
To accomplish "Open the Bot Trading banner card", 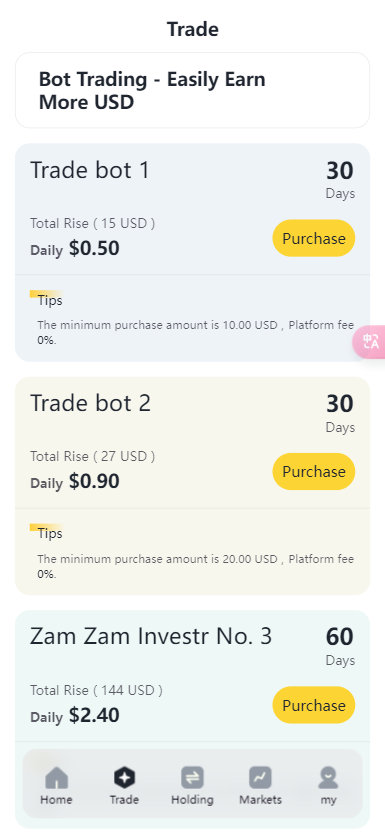I will 192,90.
